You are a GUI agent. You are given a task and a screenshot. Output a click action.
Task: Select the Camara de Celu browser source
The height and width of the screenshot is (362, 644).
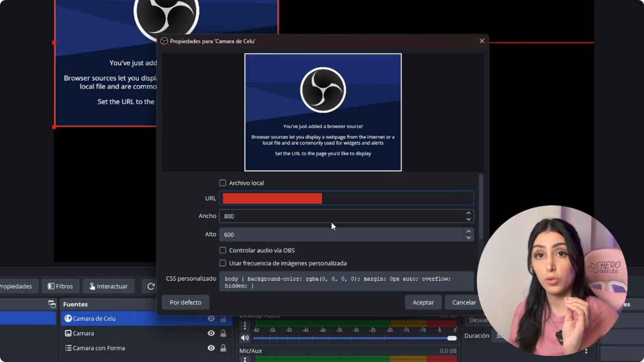pyautogui.click(x=94, y=318)
